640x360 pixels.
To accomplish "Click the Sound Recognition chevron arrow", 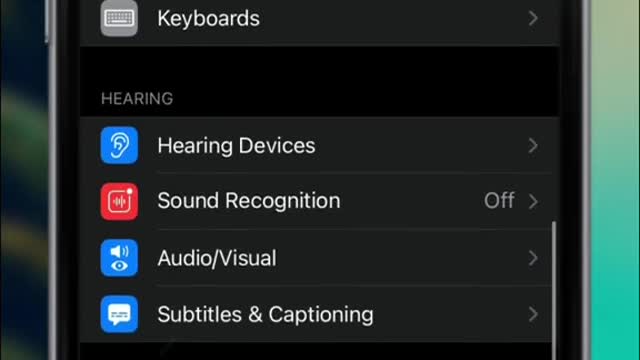I will 533,202.
